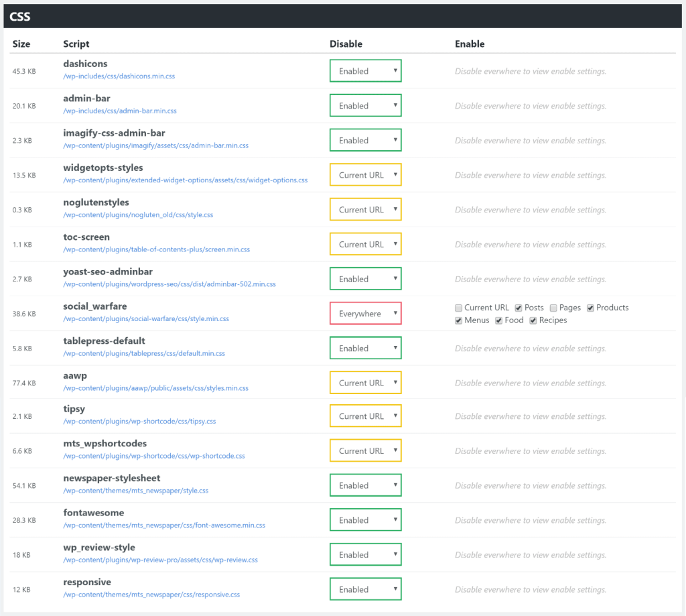
Task: Click the 28.3 KB size value
Action: (x=24, y=520)
